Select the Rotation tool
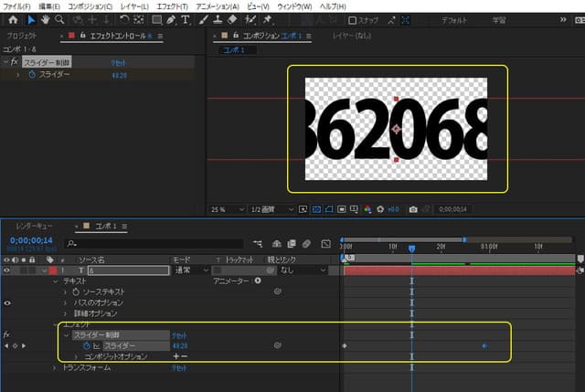This screenshot has width=585, height=392. [x=124, y=20]
